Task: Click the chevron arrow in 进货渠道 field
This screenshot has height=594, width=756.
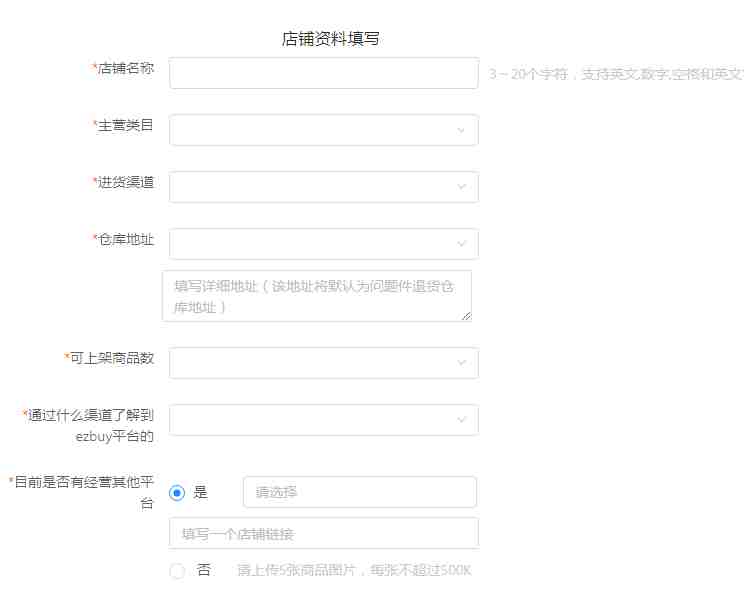Action: click(461, 187)
